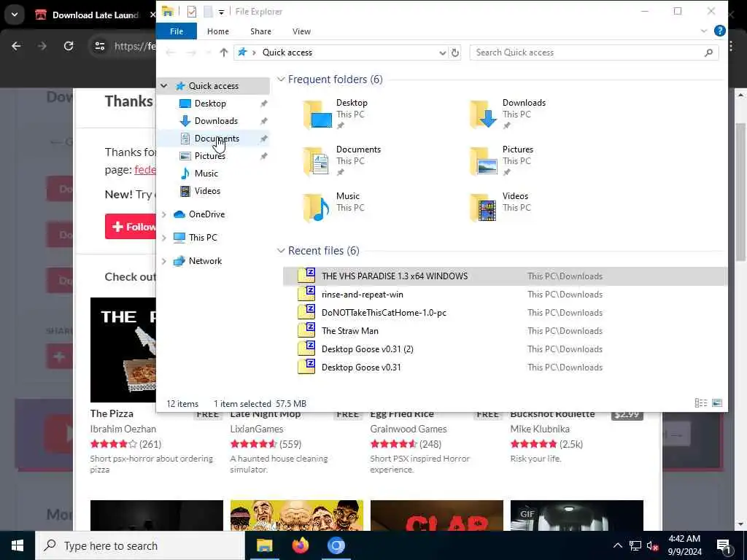Open the Mike Klubnika author link
747x560 pixels.
pyautogui.click(x=540, y=429)
